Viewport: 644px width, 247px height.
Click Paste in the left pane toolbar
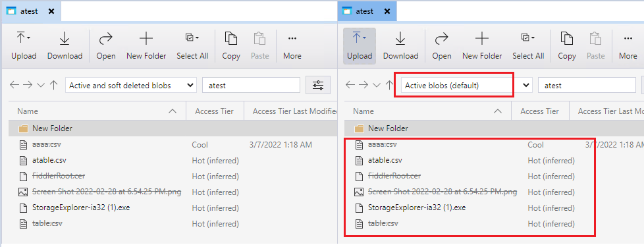tap(259, 46)
